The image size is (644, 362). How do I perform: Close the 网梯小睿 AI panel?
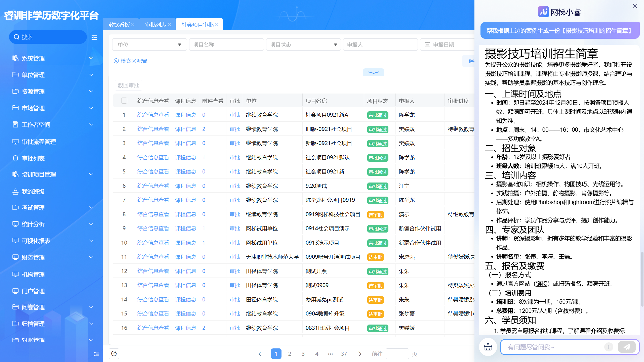[635, 6]
